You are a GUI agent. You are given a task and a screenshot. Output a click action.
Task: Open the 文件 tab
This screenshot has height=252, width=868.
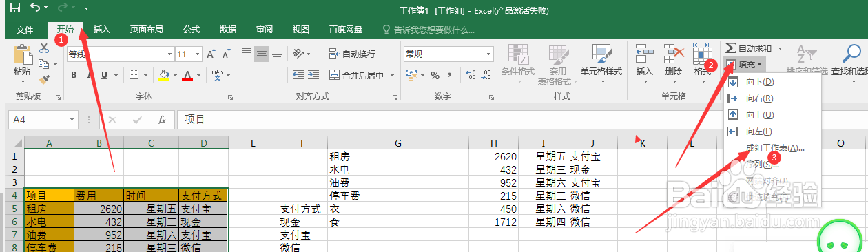point(25,30)
